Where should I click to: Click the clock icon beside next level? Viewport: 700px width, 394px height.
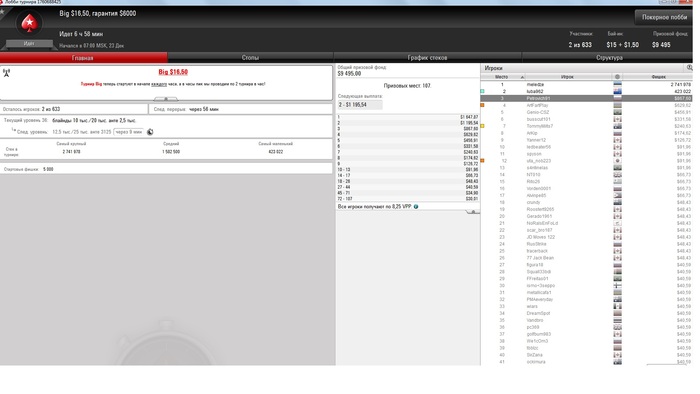[x=150, y=132]
